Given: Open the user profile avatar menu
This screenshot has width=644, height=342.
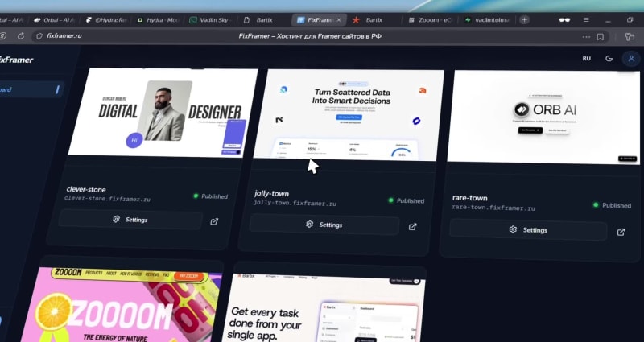Looking at the screenshot, I should click(x=631, y=58).
